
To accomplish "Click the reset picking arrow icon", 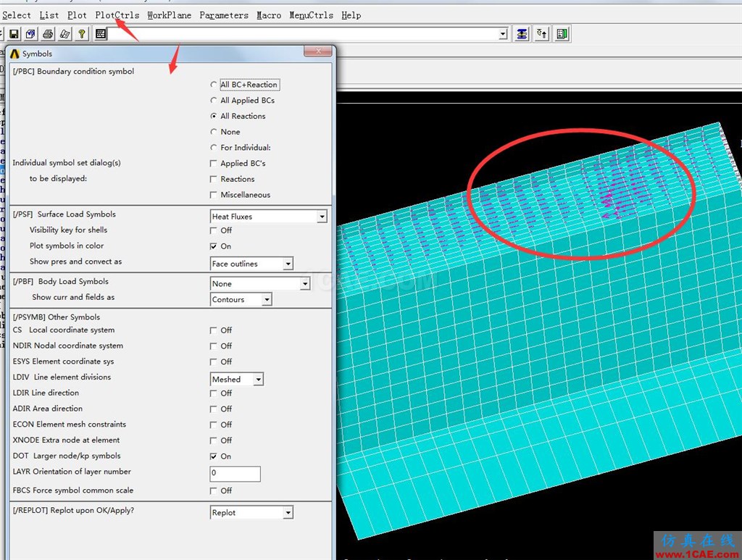I will click(542, 33).
